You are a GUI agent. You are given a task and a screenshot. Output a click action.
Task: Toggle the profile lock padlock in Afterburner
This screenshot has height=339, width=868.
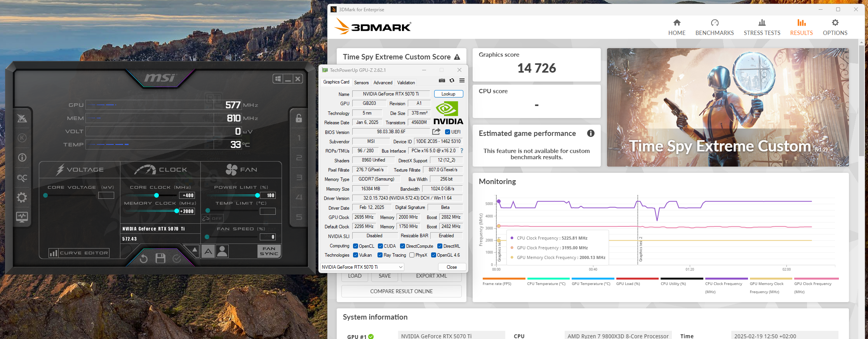299,118
